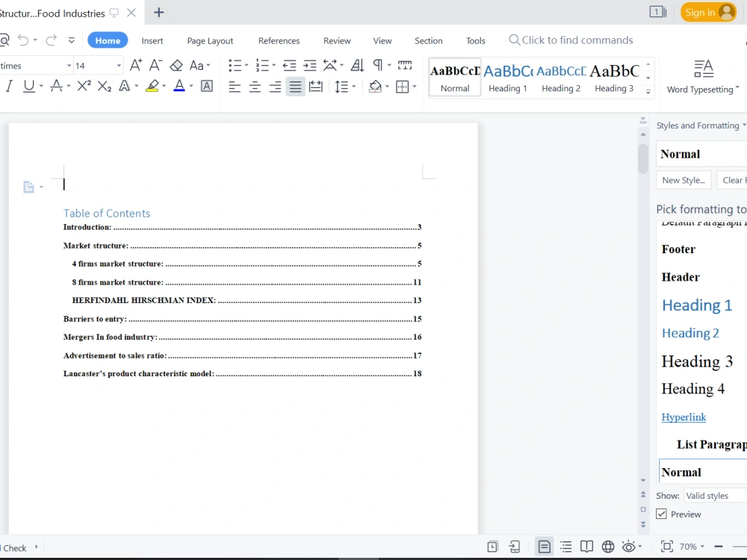Apply superscript formatting
747x560 pixels.
(84, 86)
